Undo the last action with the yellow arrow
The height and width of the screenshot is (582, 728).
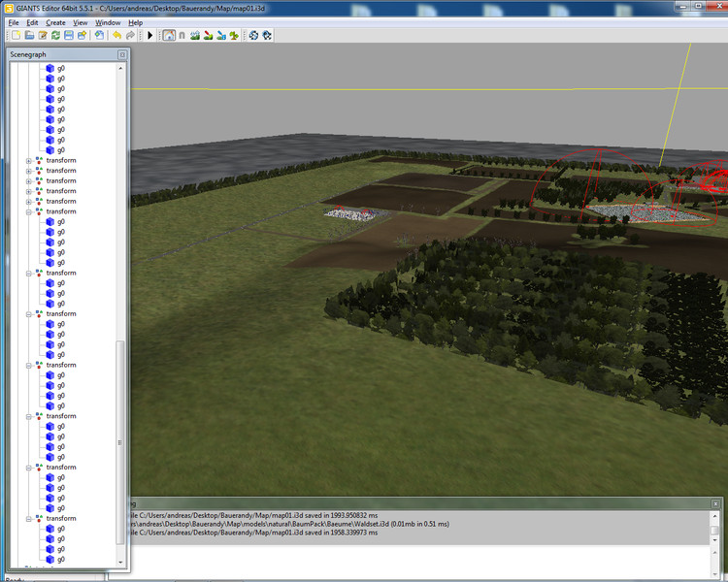[x=117, y=35]
